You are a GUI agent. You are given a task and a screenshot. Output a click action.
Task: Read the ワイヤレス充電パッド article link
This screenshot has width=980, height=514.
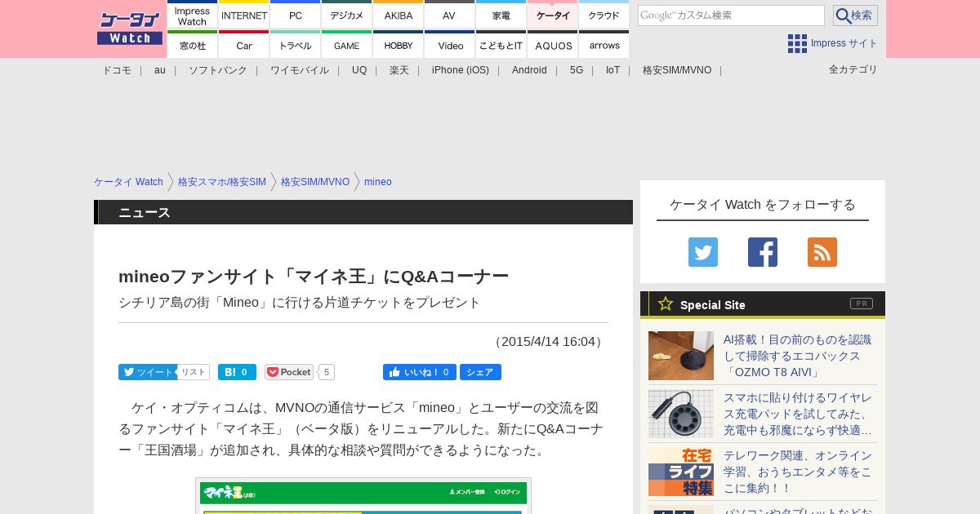(x=799, y=414)
